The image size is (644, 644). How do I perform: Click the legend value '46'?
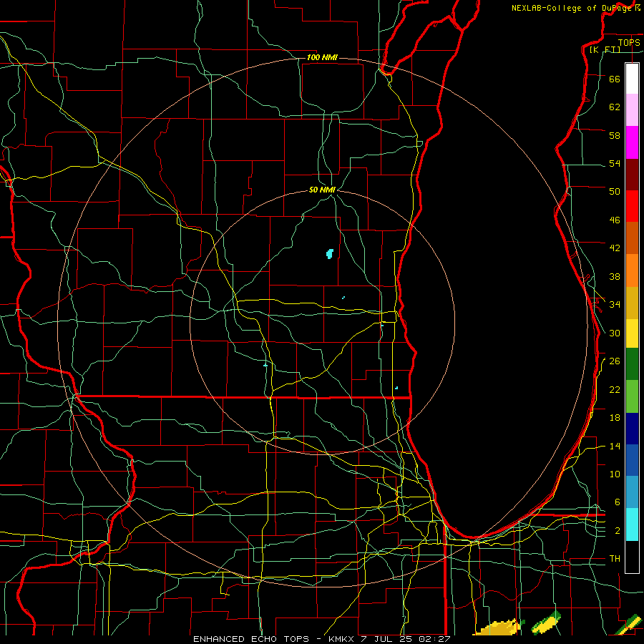tap(615, 220)
